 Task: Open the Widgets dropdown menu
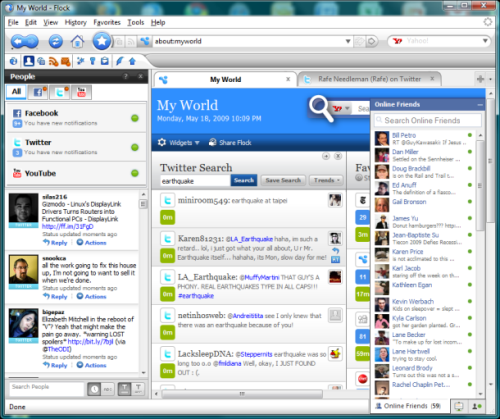coord(178,143)
